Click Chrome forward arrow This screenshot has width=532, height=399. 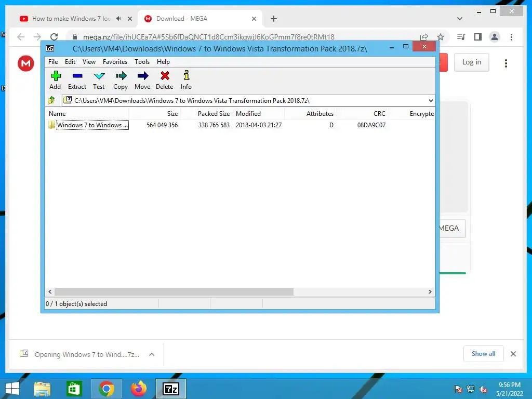coord(37,37)
